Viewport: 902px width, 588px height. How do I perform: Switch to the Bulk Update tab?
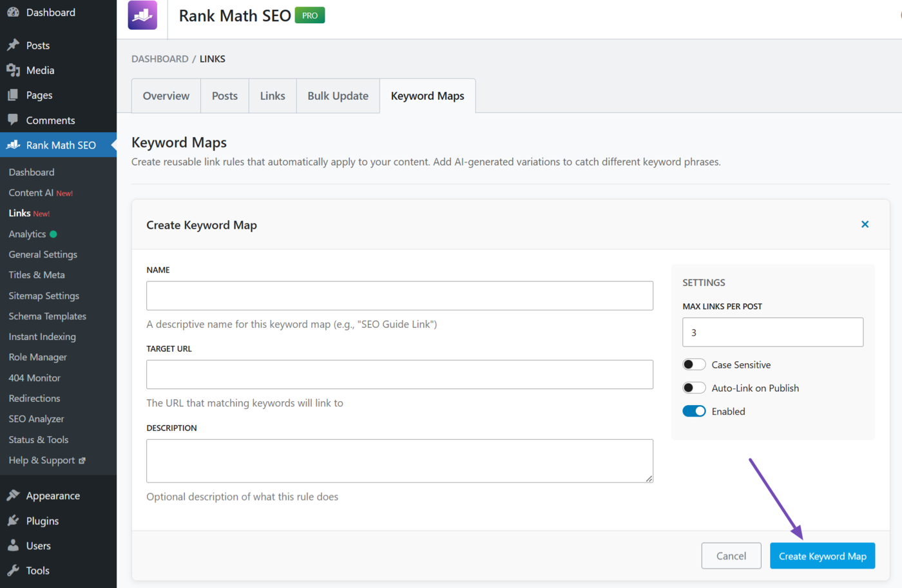[x=338, y=95]
